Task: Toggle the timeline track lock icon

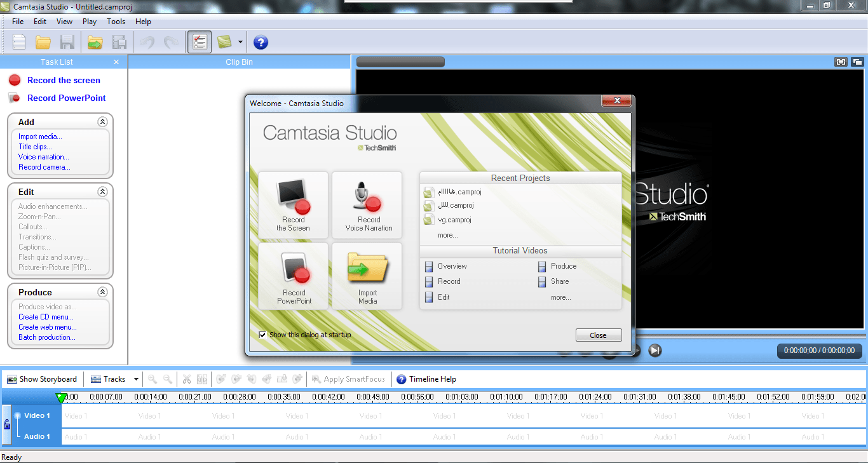Action: (x=7, y=424)
